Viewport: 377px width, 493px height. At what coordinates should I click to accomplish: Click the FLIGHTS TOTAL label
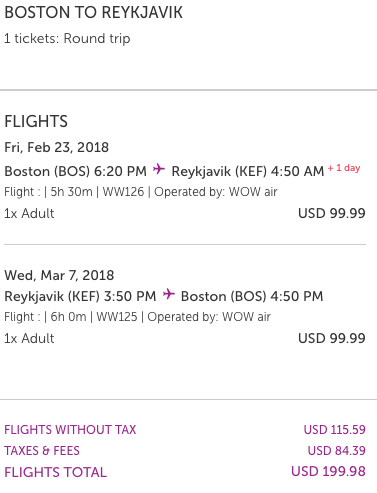coord(55,472)
